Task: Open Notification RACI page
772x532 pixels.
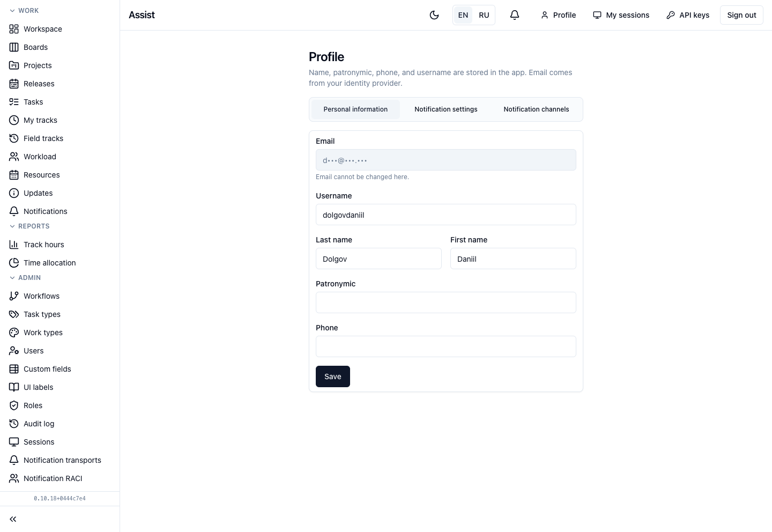Action: tap(60, 478)
